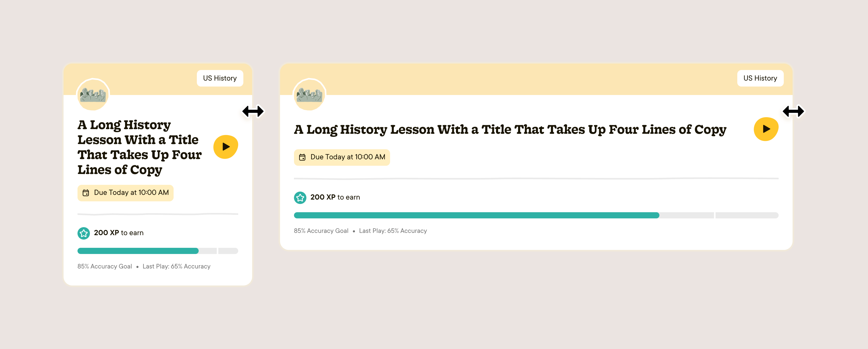The width and height of the screenshot is (868, 349).
Task: Open lesson title on wide card
Action: (x=510, y=130)
